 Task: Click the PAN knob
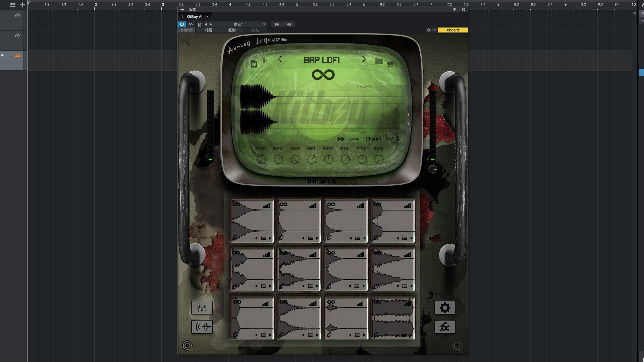pos(328,159)
